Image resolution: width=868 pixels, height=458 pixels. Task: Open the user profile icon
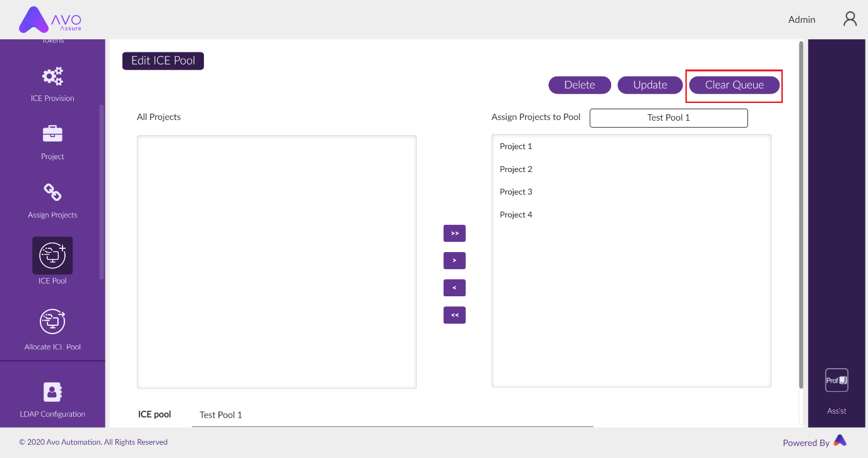coord(850,19)
